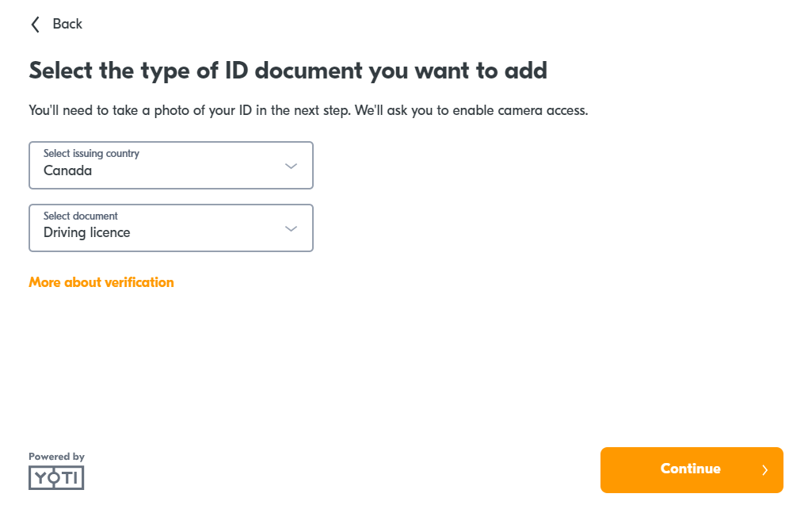Click the Select document field label
Image resolution: width=812 pixels, height=509 pixels.
[x=81, y=216]
